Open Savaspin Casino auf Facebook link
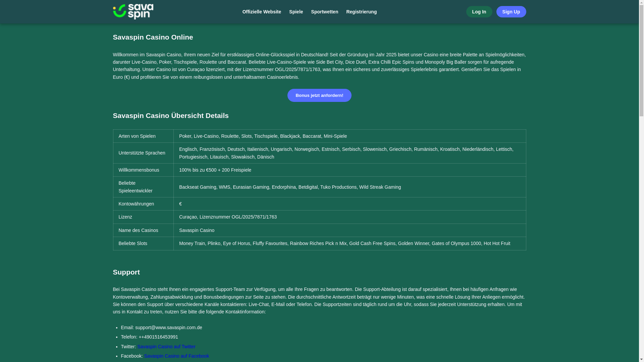The image size is (644, 362). click(176, 356)
